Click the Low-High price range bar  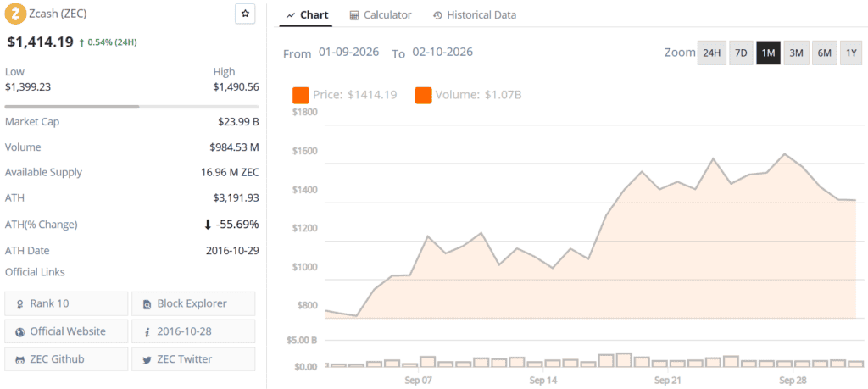(131, 106)
